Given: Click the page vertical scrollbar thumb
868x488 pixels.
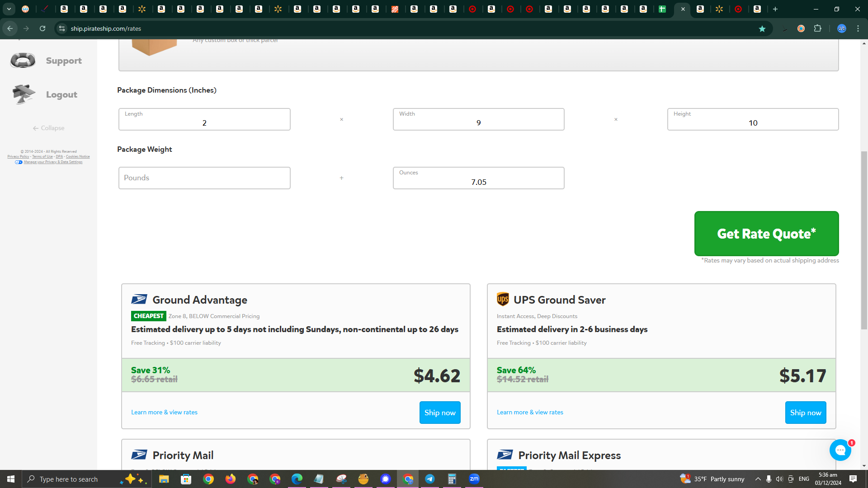Looking at the screenshot, I should [x=864, y=240].
